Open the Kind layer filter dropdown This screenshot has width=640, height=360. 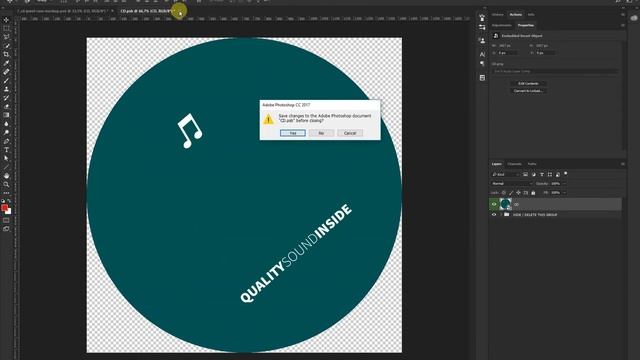click(506, 175)
